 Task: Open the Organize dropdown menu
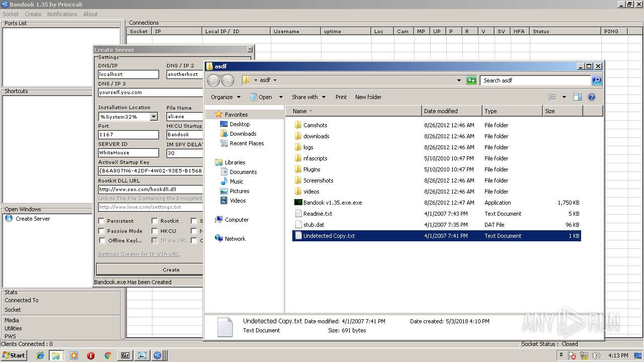(225, 97)
